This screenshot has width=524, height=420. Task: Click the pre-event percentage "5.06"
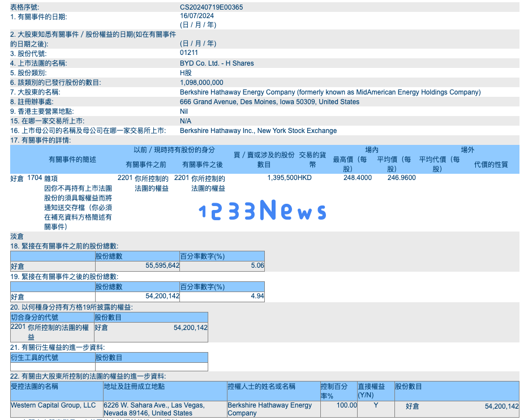pos(257,265)
